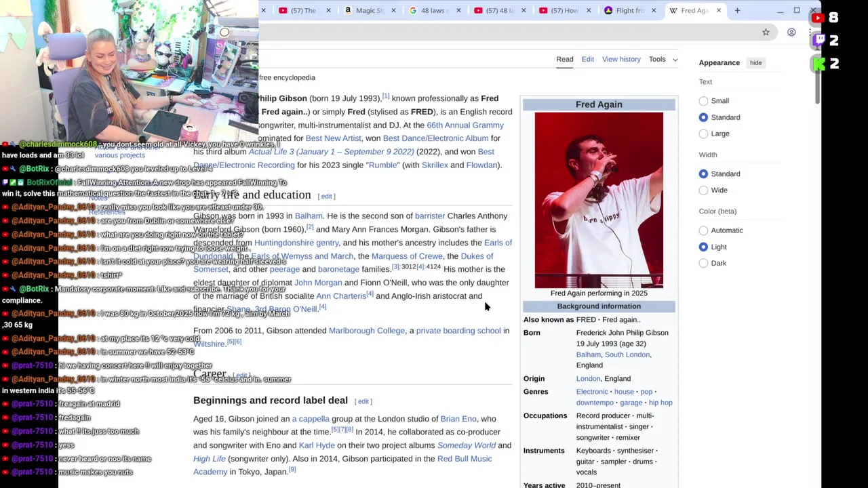Open the Karl Hyde link
The width and height of the screenshot is (868, 488).
pos(317,445)
